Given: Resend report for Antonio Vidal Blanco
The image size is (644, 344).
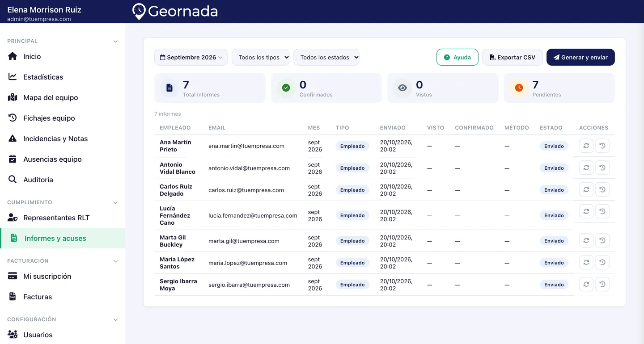Looking at the screenshot, I should click(586, 168).
